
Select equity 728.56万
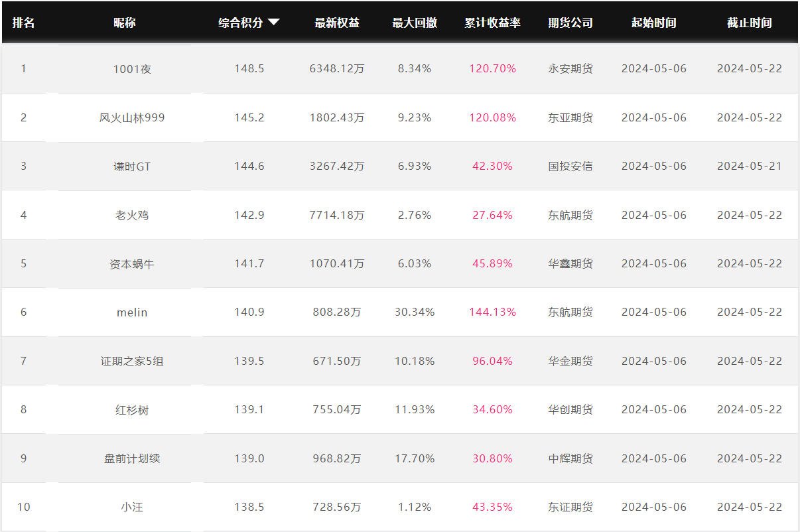(x=337, y=507)
